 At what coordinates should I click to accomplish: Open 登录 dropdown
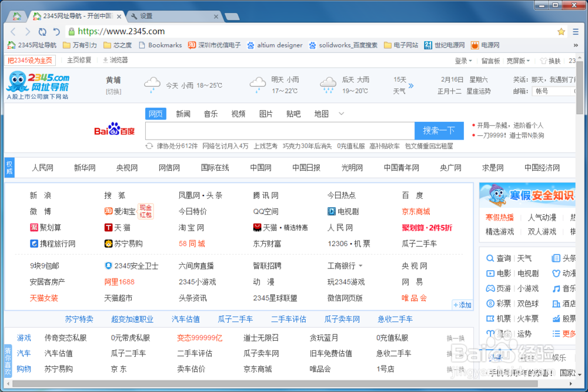pos(463,61)
